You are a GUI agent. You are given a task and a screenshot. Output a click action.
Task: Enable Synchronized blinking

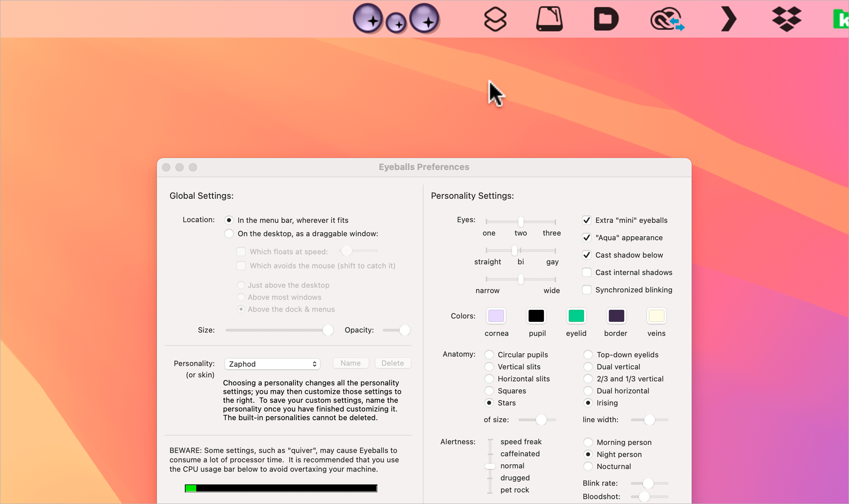(x=587, y=290)
